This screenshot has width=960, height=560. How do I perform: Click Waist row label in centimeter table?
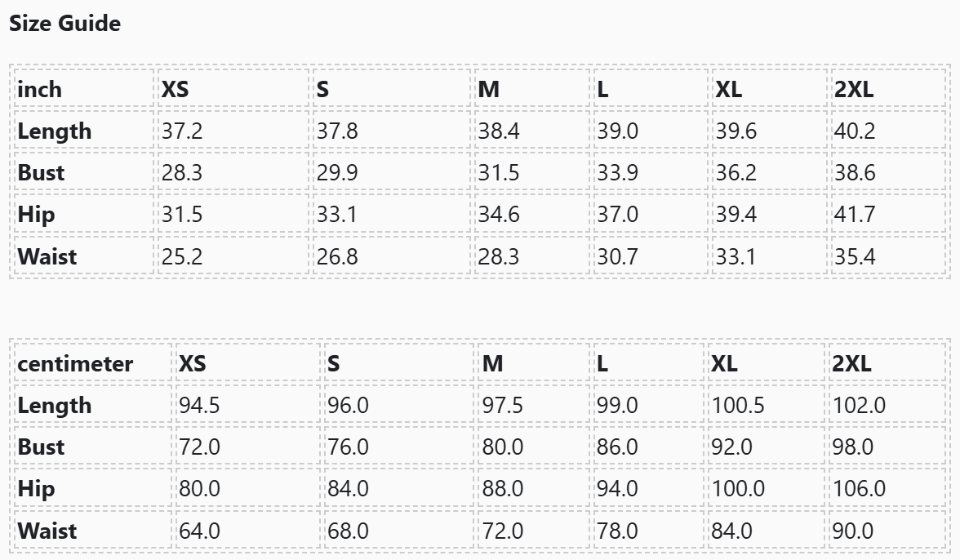click(47, 531)
